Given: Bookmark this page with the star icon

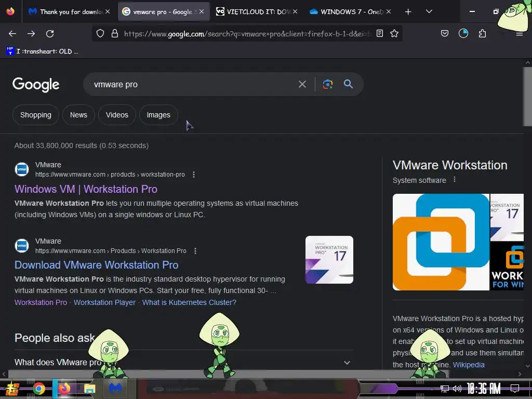Looking at the screenshot, I should click(x=394, y=34).
